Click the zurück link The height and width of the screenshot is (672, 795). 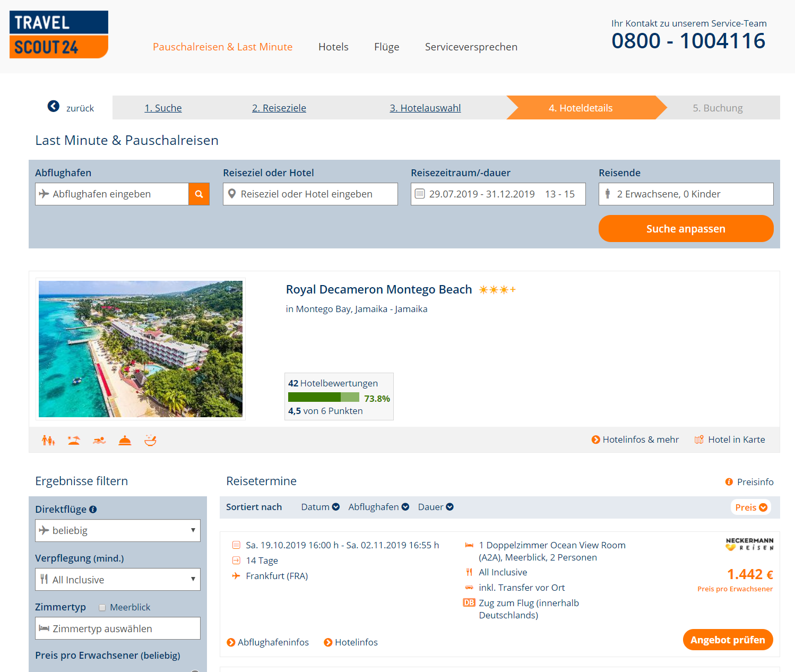pos(80,108)
